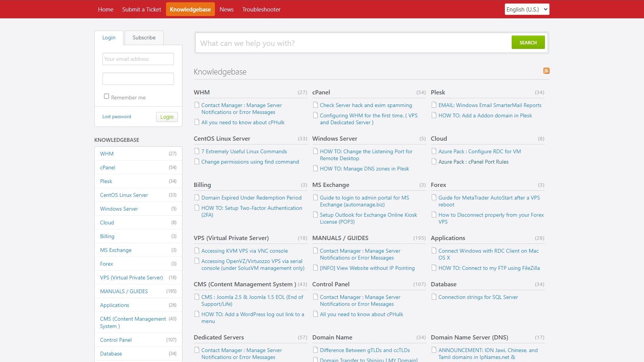Click document icon beside CMS Joomla 2.5 EOL article

197,297
